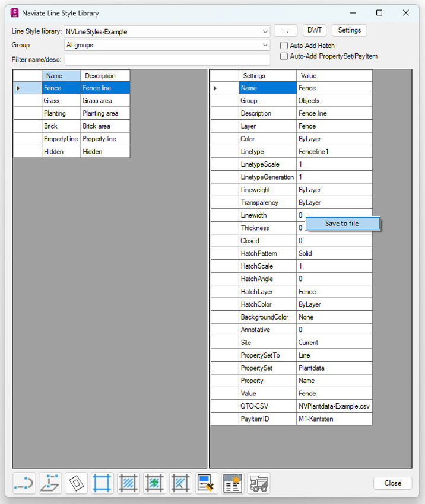Click the 'Fence line' description cell in list
The height and width of the screenshot is (504, 425).
[105, 88]
